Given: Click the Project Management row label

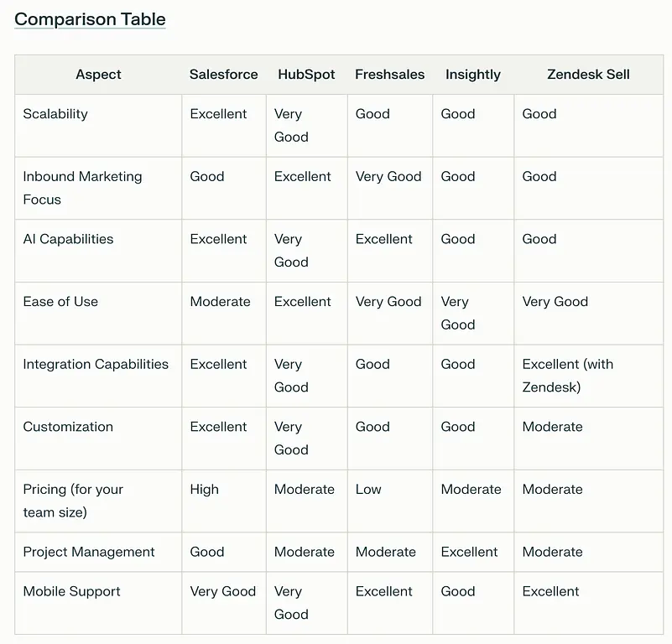Looking at the screenshot, I should pos(89,552).
